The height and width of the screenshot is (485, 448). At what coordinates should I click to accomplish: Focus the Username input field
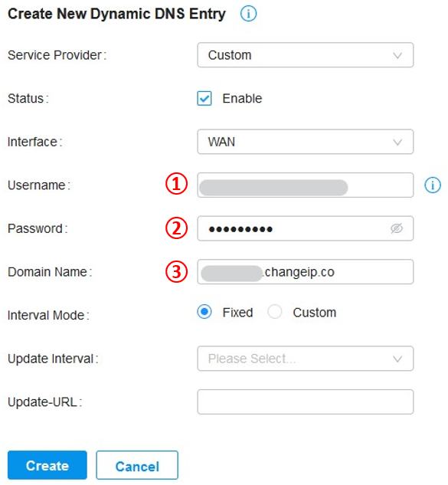[x=305, y=185]
